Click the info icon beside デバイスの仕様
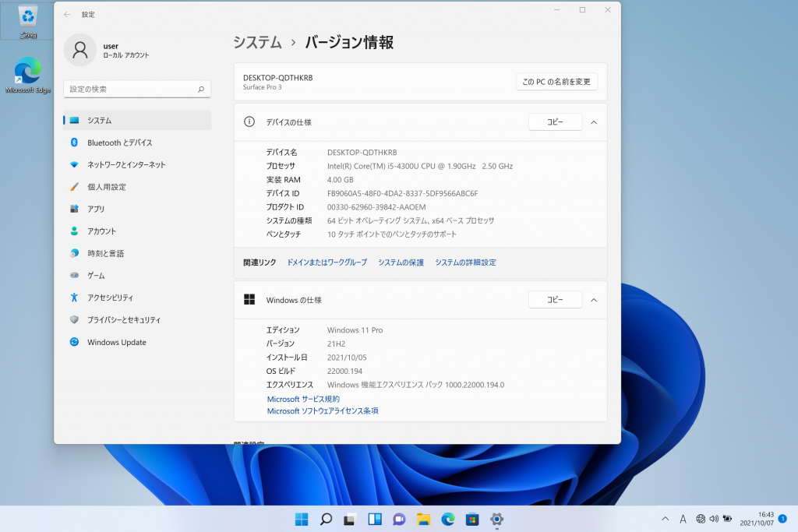The height and width of the screenshot is (532, 798). (249, 122)
